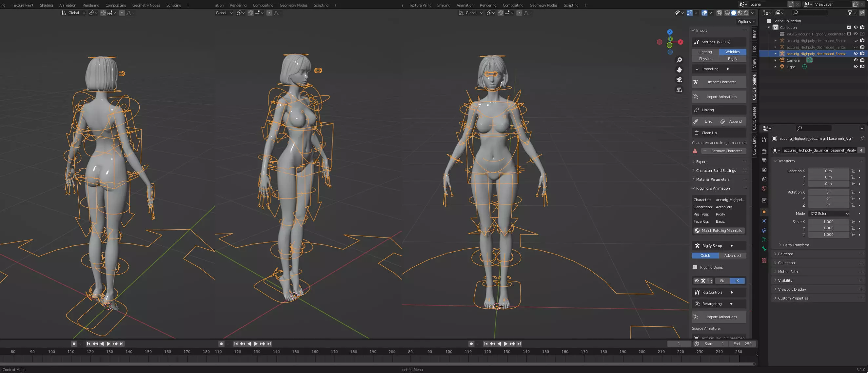Open Object properties tab icon
868x373 pixels.
click(764, 212)
